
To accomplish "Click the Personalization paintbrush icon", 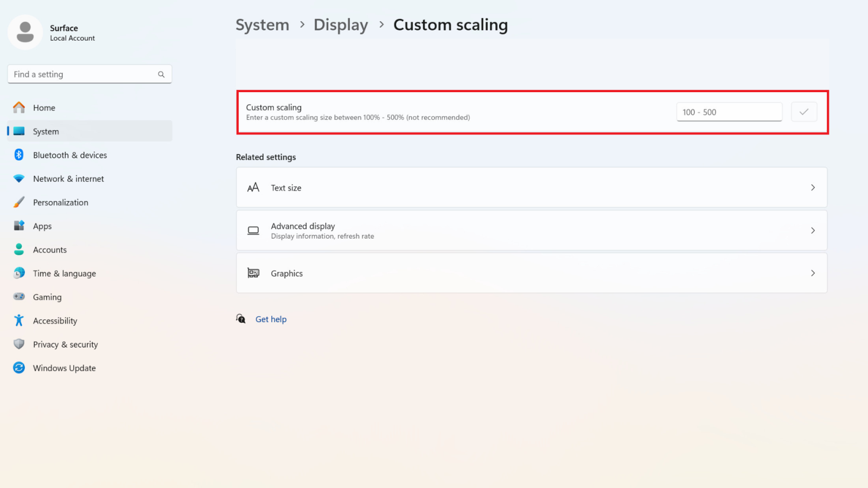I will click(19, 202).
